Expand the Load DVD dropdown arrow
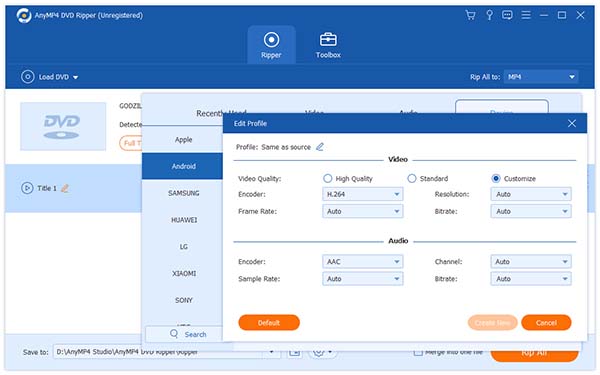 (75, 77)
